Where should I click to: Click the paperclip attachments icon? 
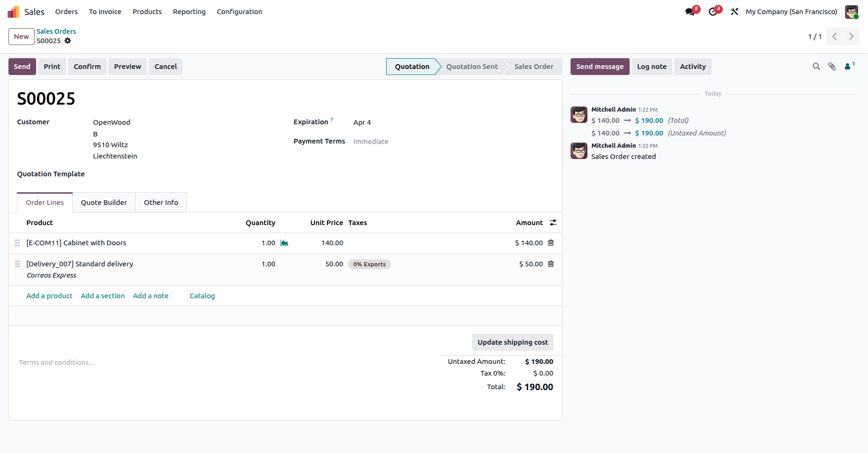click(832, 67)
